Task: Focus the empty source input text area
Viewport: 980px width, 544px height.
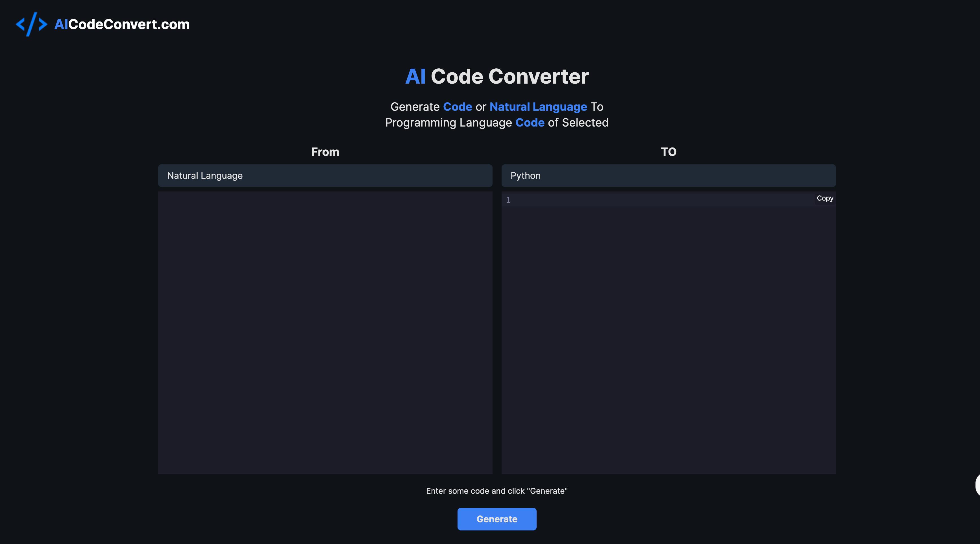Action: [x=325, y=332]
